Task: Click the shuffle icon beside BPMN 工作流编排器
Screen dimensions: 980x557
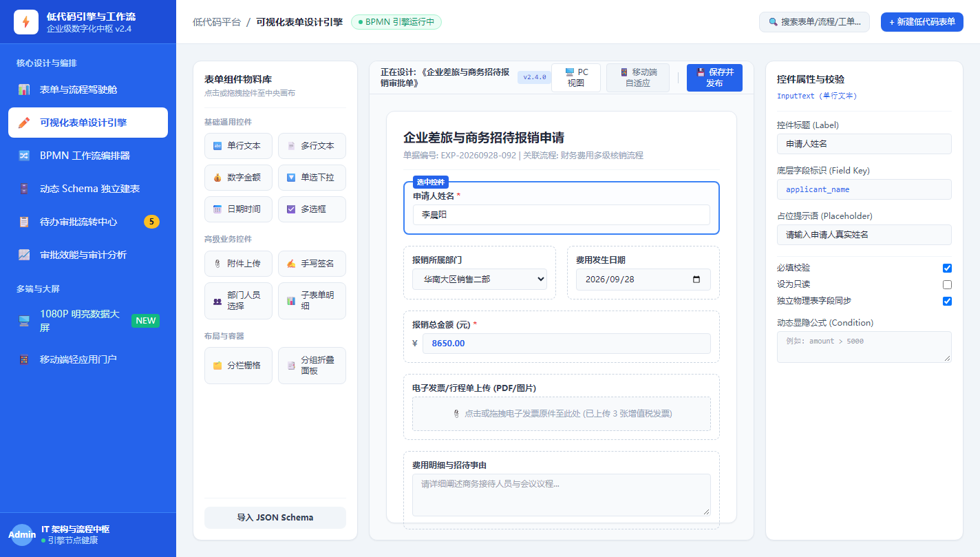Action: (x=24, y=156)
